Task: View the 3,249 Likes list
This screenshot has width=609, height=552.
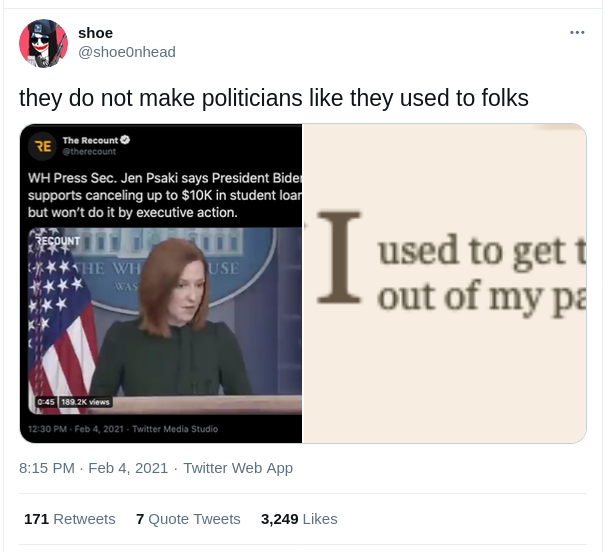Action: pos(299,519)
